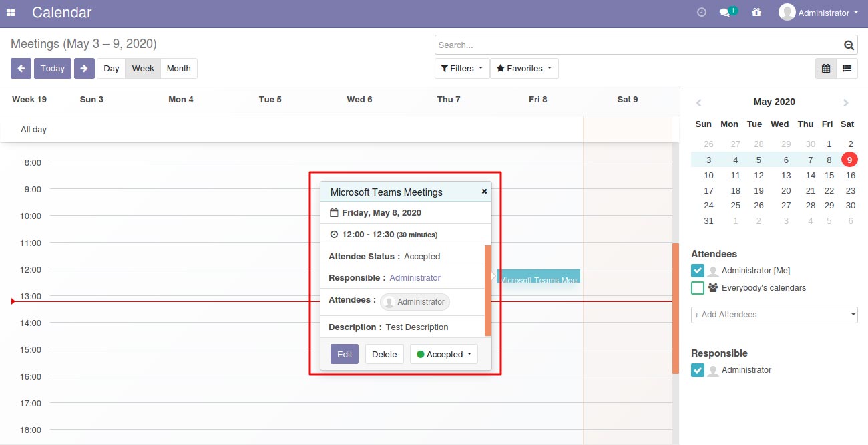This screenshot has height=445, width=868.
Task: Click the search magnifier icon
Action: [x=849, y=45]
